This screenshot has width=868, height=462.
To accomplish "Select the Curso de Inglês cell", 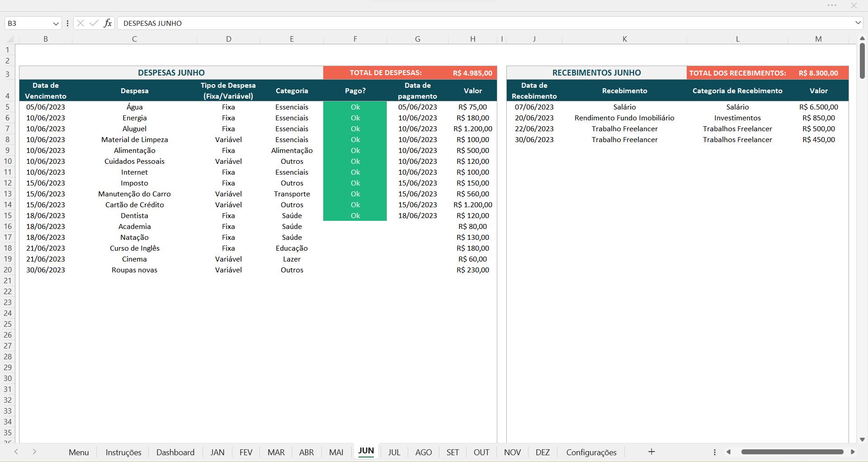I will coord(134,248).
